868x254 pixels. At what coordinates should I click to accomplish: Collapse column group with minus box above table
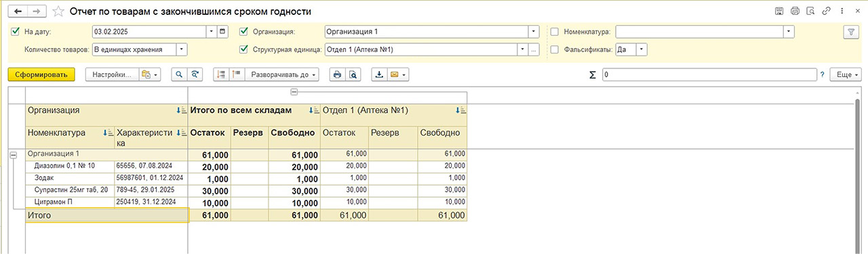(x=294, y=91)
